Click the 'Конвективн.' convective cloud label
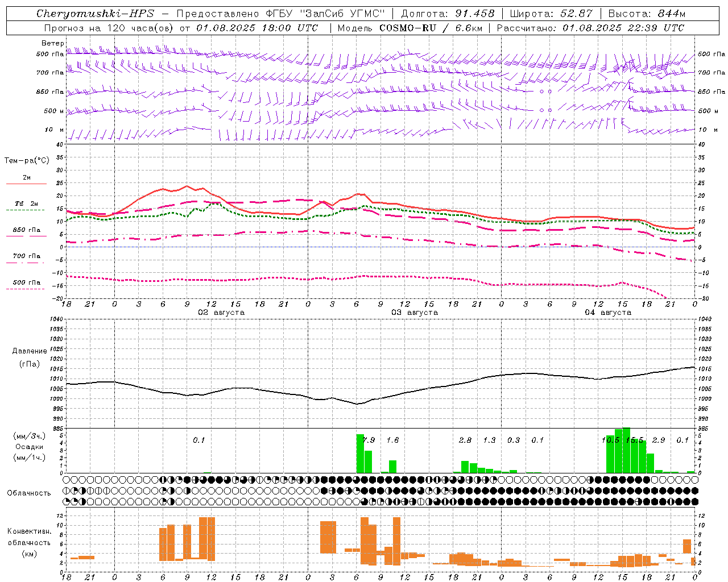 [30, 531]
